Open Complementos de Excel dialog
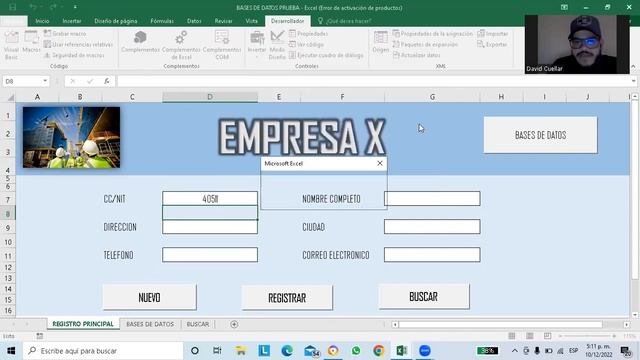Image resolution: width=640 pixels, height=360 pixels. coord(181,45)
